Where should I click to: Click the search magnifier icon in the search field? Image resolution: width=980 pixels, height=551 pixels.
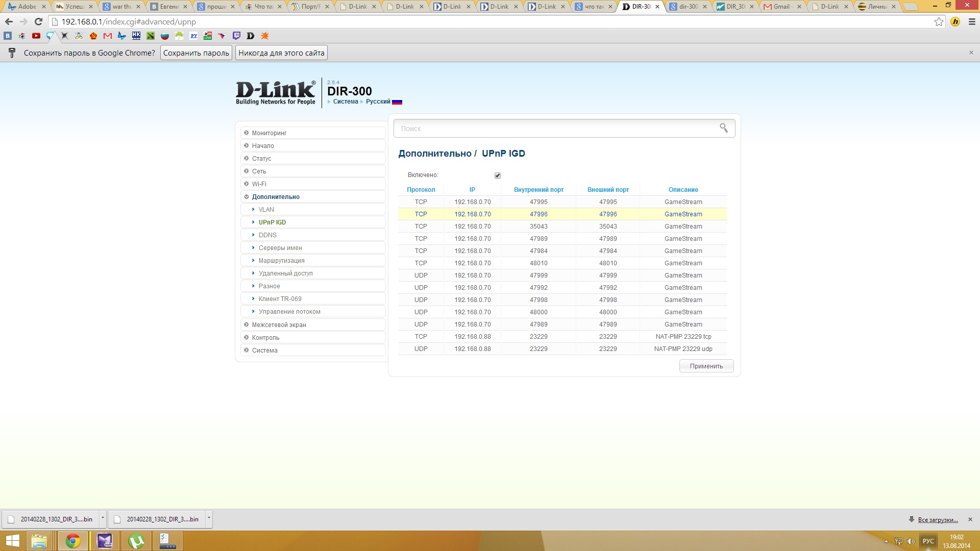[723, 128]
